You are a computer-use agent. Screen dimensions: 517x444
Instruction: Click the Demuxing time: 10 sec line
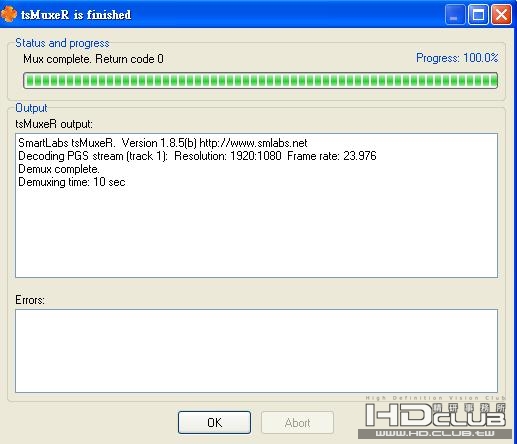[72, 182]
